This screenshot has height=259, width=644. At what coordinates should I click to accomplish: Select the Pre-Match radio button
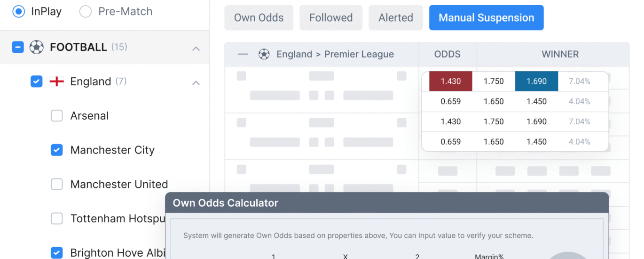86,11
